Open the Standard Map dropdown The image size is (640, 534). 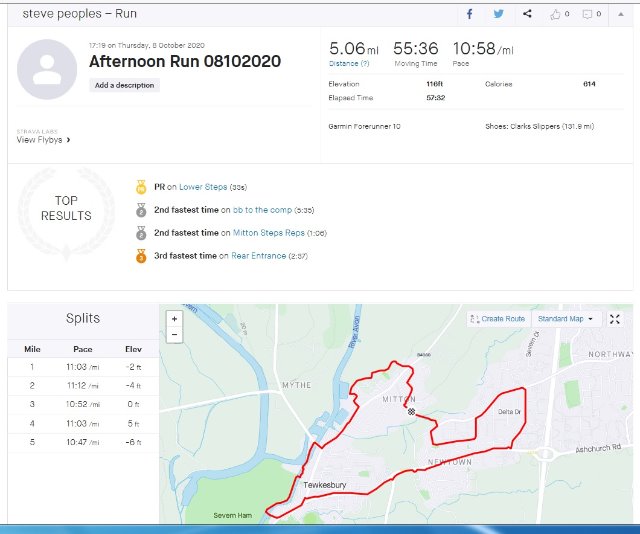[x=566, y=319]
